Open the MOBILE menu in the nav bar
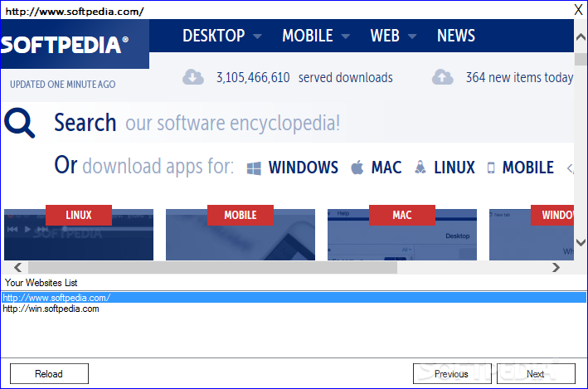The height and width of the screenshot is (389, 588). point(308,36)
